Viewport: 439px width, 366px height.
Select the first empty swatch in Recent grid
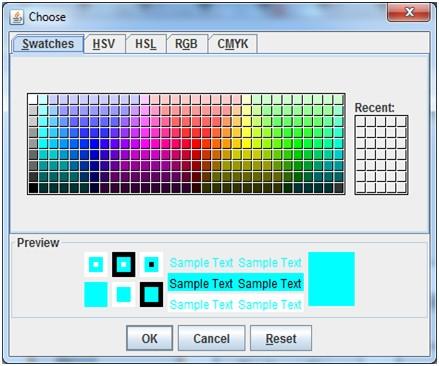point(361,121)
